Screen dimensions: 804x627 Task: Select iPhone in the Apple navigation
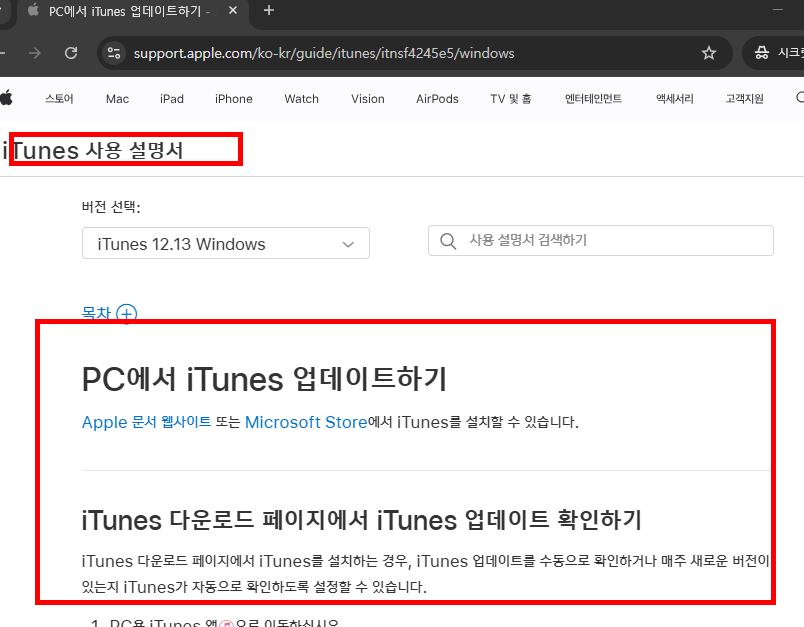coord(233,98)
